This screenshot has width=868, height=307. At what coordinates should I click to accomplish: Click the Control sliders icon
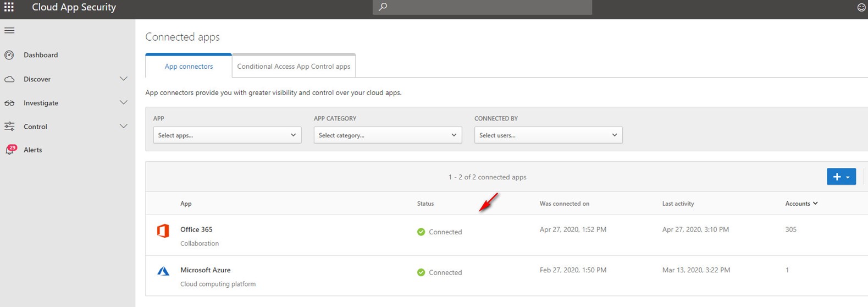coord(9,127)
